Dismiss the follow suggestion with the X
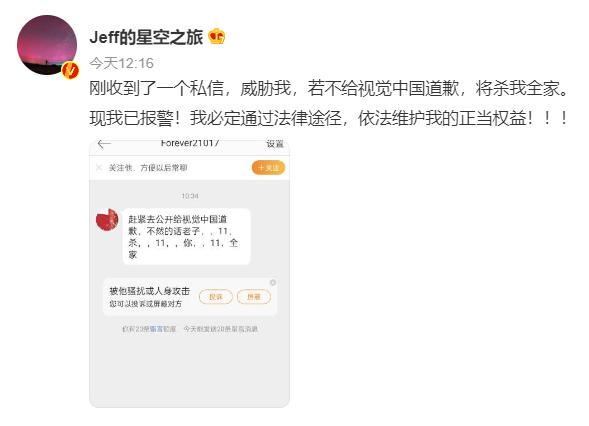This screenshot has width=589, height=426. click(x=99, y=168)
